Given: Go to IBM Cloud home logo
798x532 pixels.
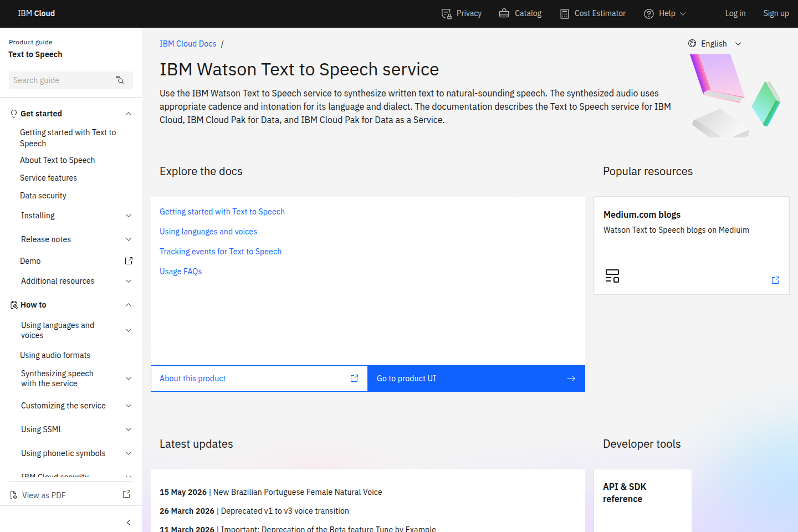Looking at the screenshot, I should (x=36, y=13).
